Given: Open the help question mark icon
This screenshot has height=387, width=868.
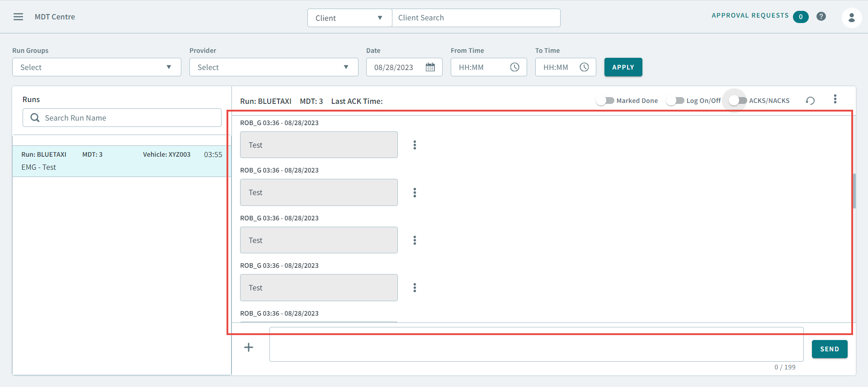Looking at the screenshot, I should (821, 17).
